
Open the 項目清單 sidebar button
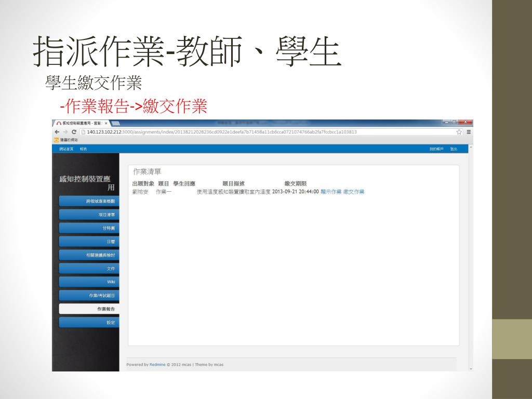89,215
